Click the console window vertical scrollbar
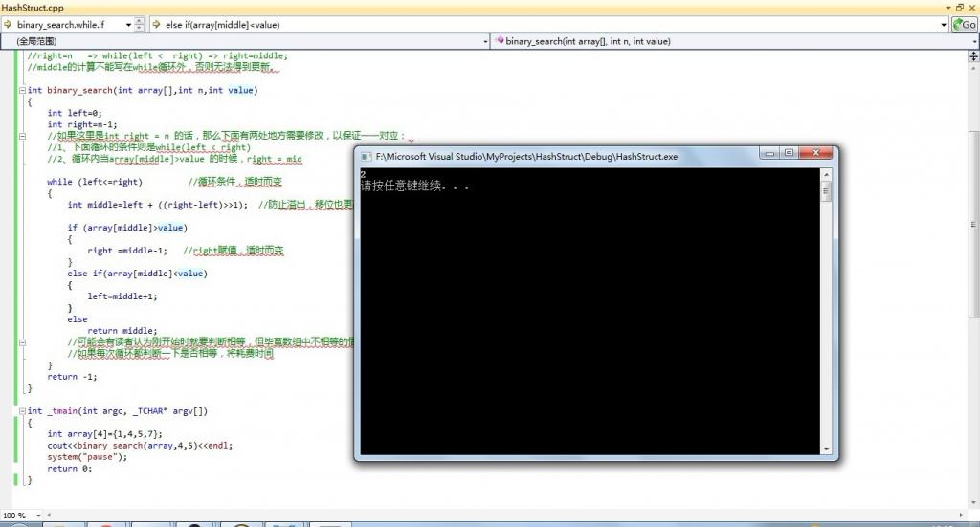The width and height of the screenshot is (980, 527). coord(827,316)
